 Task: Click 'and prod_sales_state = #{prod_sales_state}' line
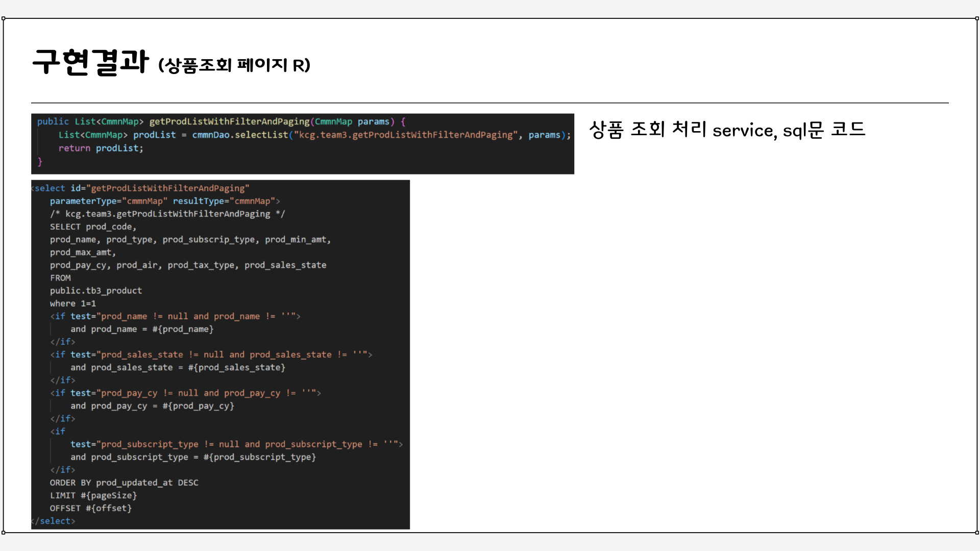point(178,367)
